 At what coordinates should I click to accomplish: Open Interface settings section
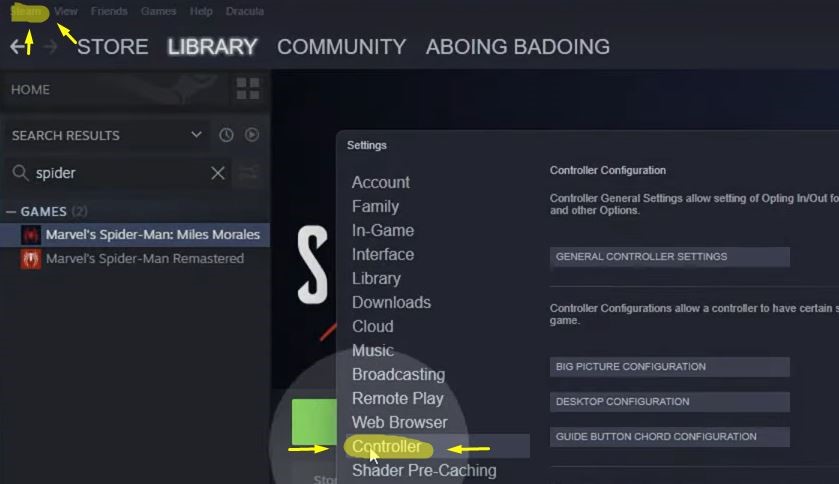tap(383, 255)
